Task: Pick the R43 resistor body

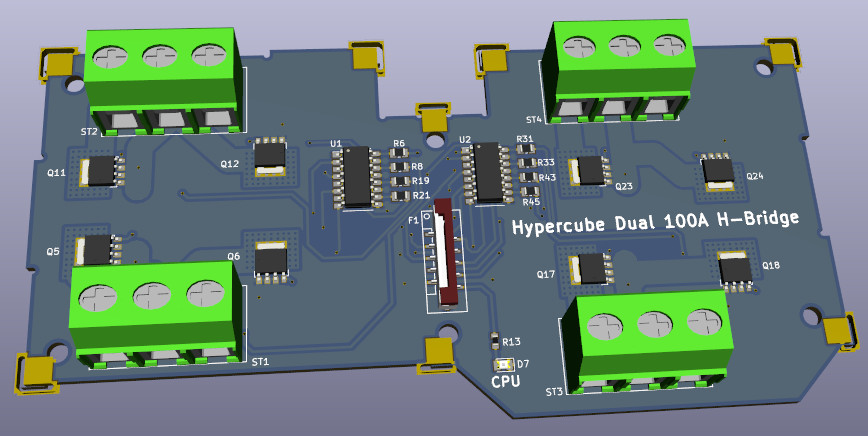Action: click(529, 177)
